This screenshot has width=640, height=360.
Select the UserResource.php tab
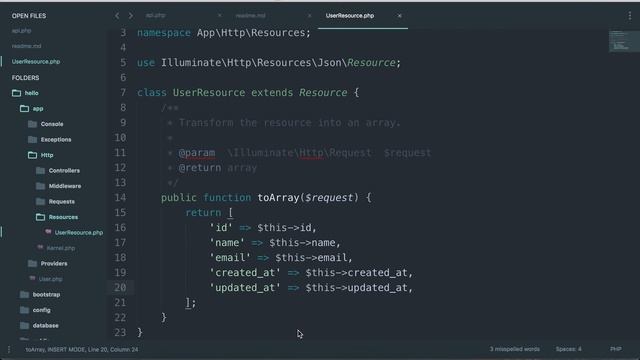350,16
